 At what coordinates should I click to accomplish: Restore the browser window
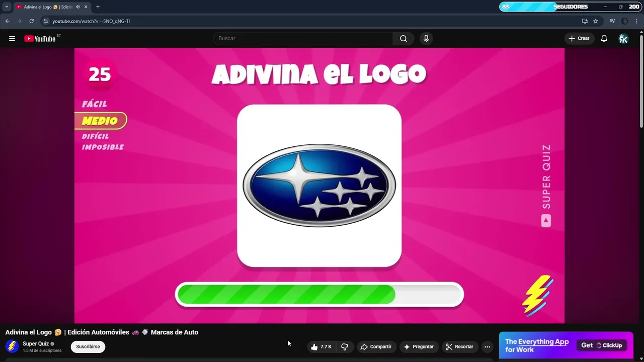point(620,7)
